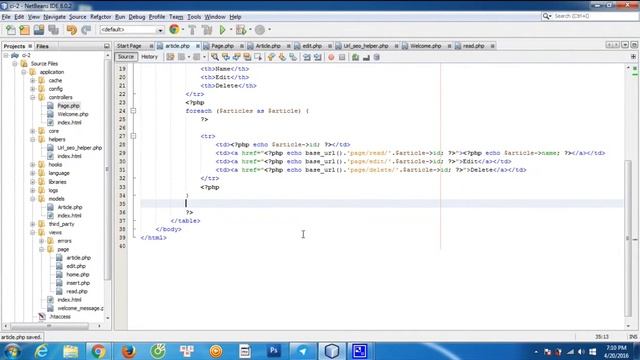Viewport: 640px width, 360px height.
Task: Click the Build Project hammer icon
Action: (x=192, y=30)
